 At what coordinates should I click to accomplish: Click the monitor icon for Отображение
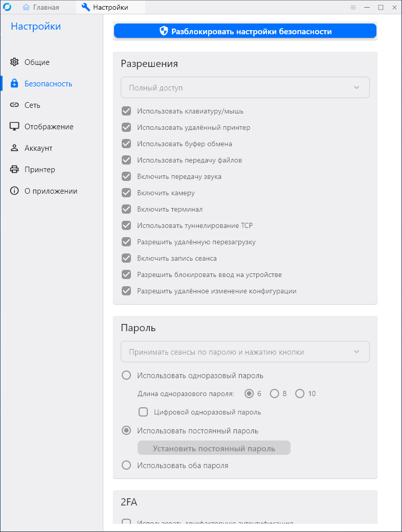14,127
